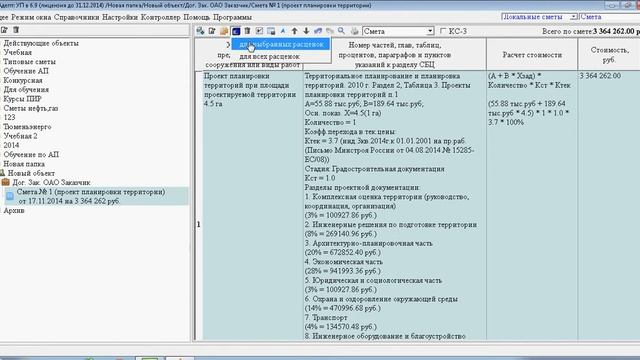This screenshot has height=360, width=640.
Task: Open the Локальные сметы dropdown
Action: pyautogui.click(x=573, y=17)
